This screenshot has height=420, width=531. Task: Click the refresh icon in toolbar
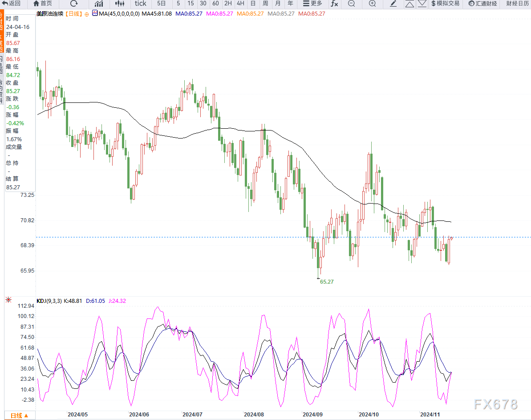pos(74,4)
